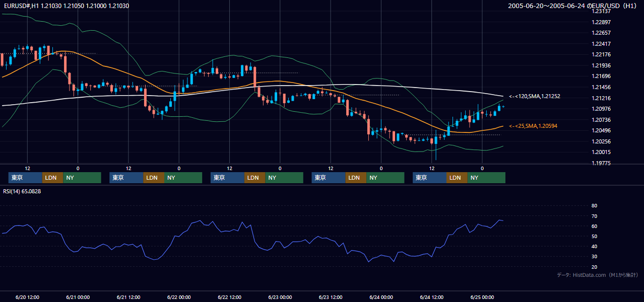Click the 2005-06-20~2005-06-24 date range heading
The width and height of the screenshot is (644, 302).
[573, 6]
